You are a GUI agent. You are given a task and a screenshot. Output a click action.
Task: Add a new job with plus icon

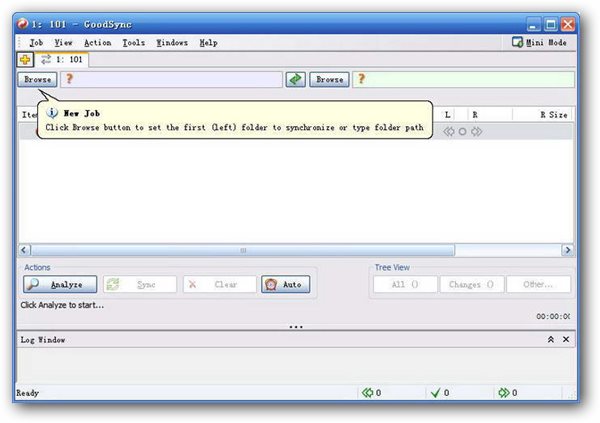[x=26, y=60]
